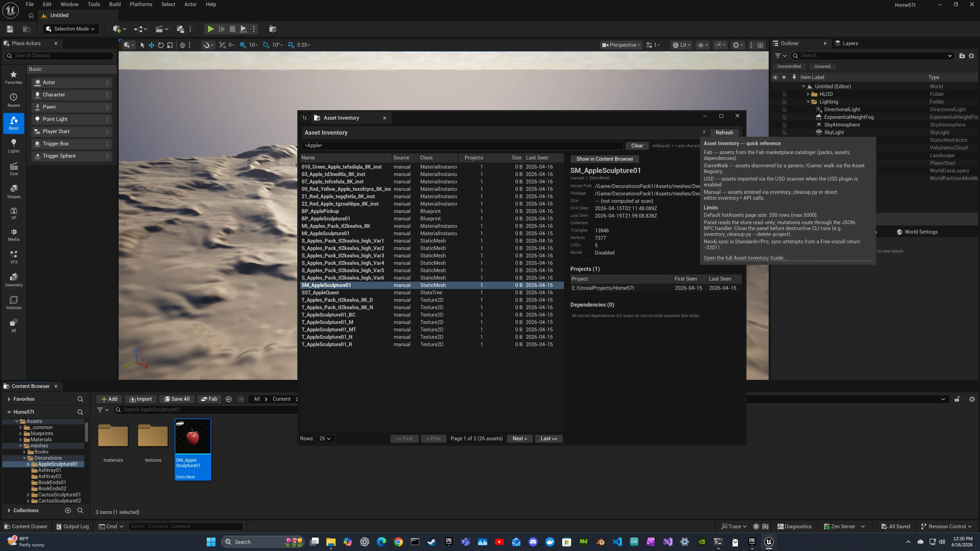Toggle the lock icon in lower right panel
Viewport: 980px width, 551px height.
[x=957, y=399]
